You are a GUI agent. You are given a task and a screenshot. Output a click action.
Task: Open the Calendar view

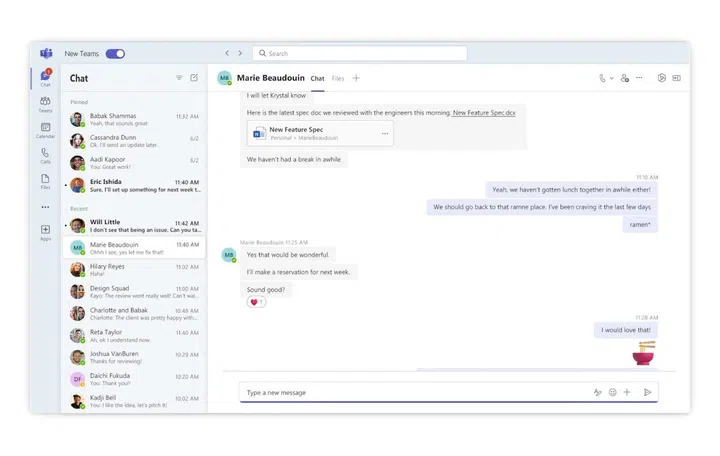tap(45, 129)
